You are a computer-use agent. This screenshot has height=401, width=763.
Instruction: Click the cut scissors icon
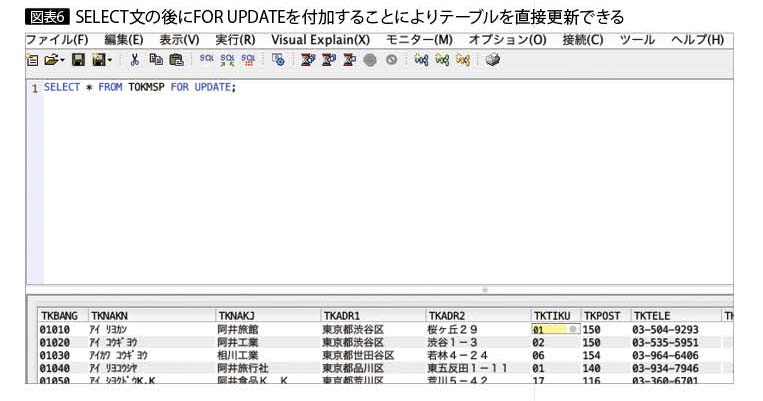[134, 60]
